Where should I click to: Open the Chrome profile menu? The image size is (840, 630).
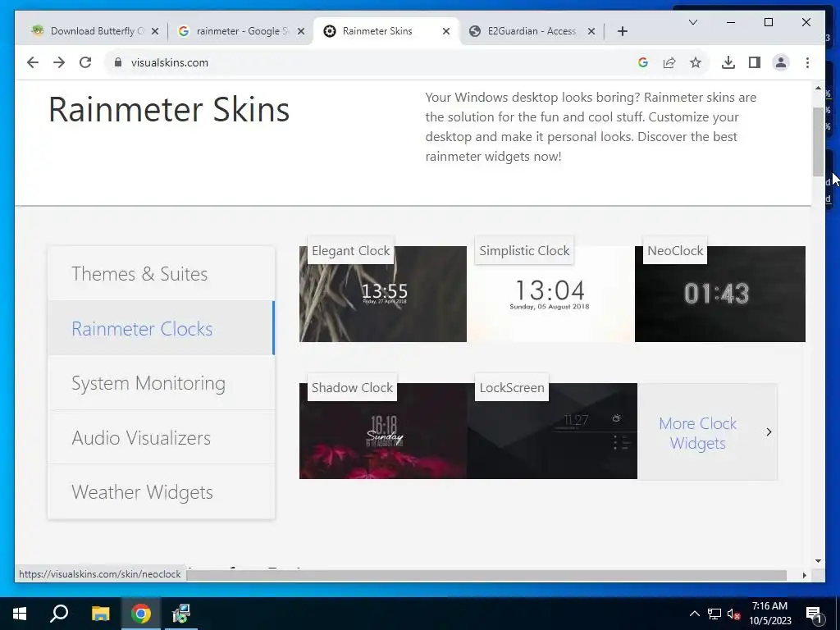click(781, 62)
